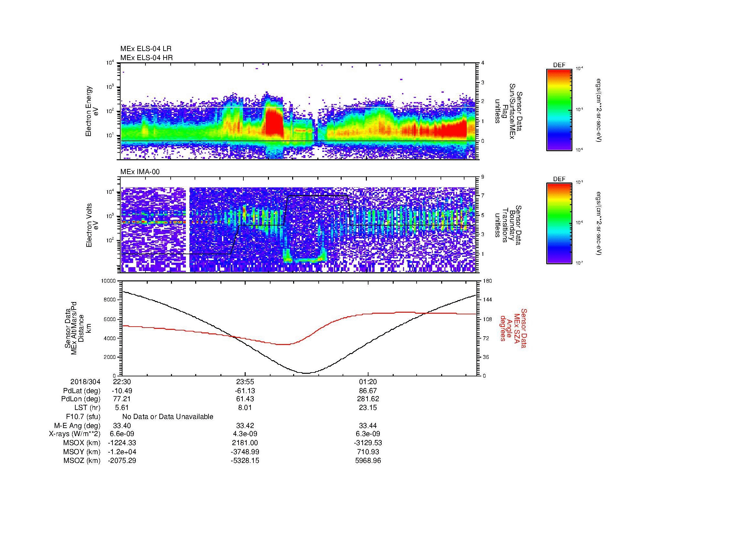Click the lower DEF color bar

(559, 224)
